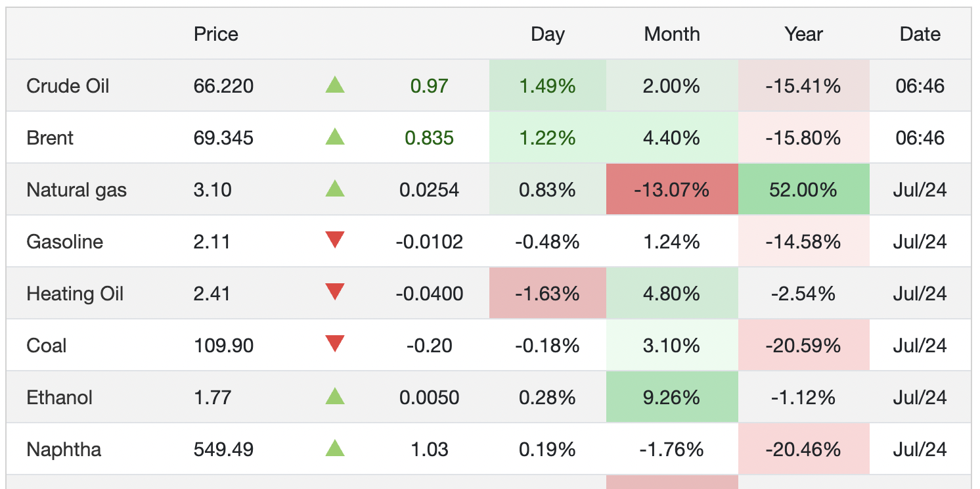Click the 9.26% month change cell

point(672,397)
